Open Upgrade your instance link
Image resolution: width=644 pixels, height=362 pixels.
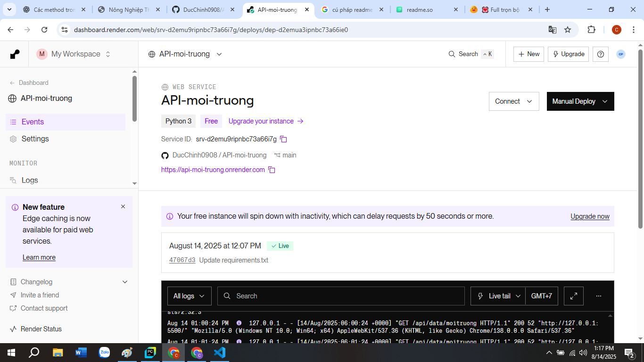pos(266,121)
